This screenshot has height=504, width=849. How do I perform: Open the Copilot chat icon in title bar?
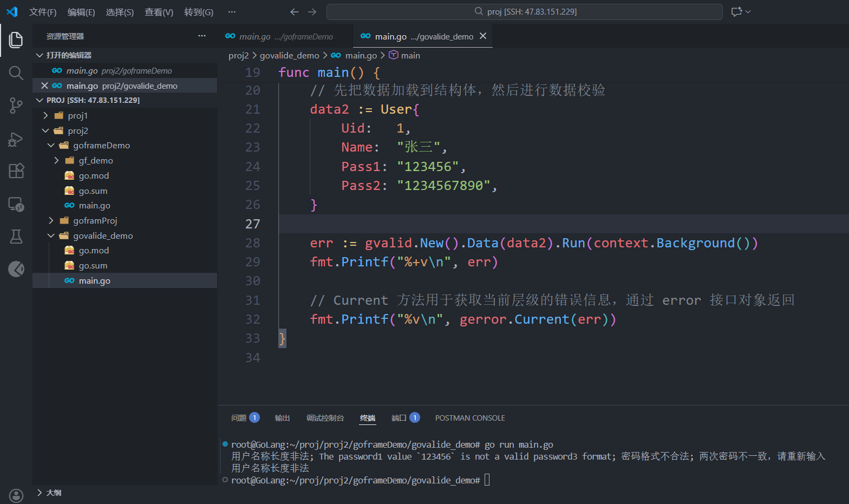click(736, 11)
